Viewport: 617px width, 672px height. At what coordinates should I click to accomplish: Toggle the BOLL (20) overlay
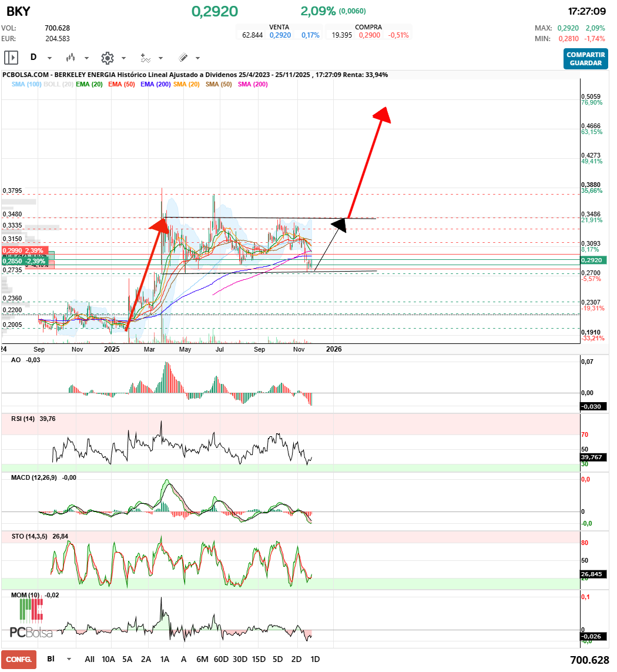(59, 84)
